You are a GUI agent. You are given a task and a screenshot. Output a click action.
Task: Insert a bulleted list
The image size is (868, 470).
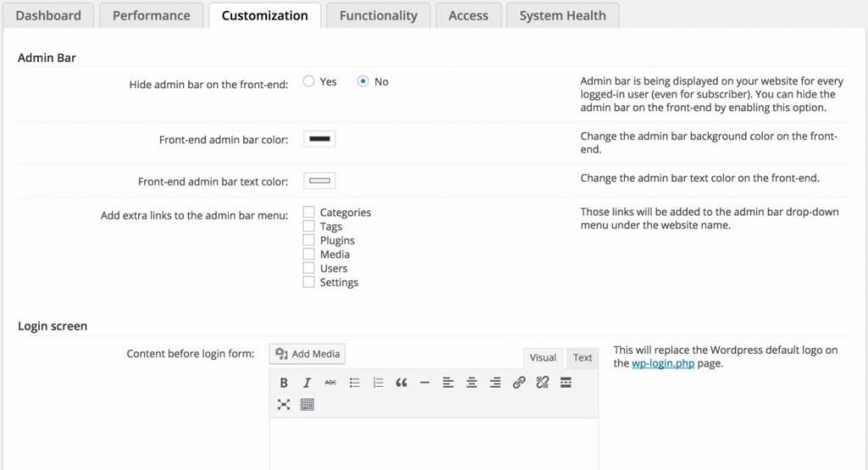tap(354, 383)
